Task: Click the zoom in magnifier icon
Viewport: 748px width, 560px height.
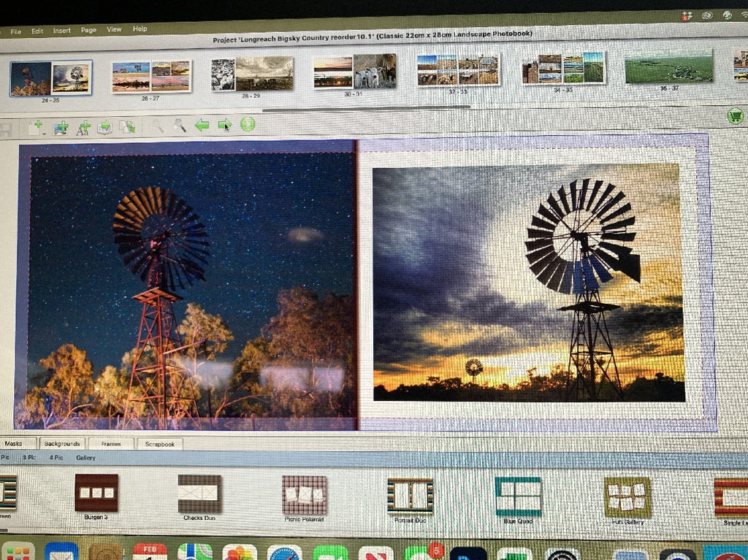Action: (180, 126)
